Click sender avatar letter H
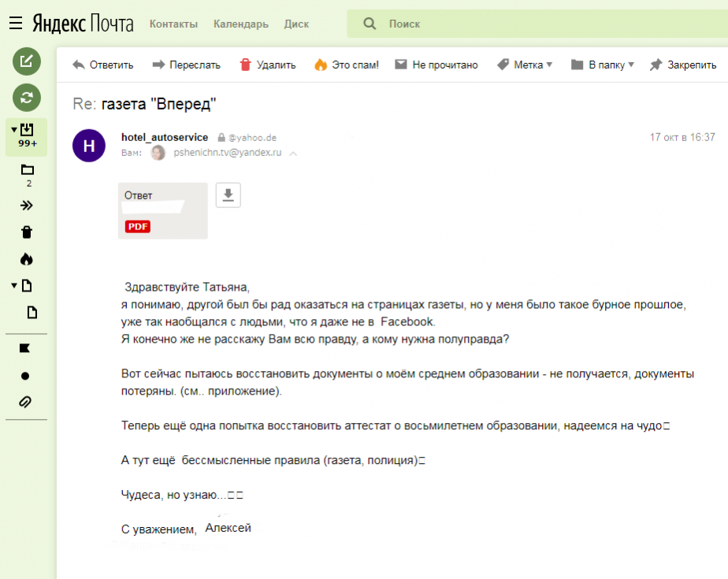Screen dimensions: 728x579 click(89, 146)
